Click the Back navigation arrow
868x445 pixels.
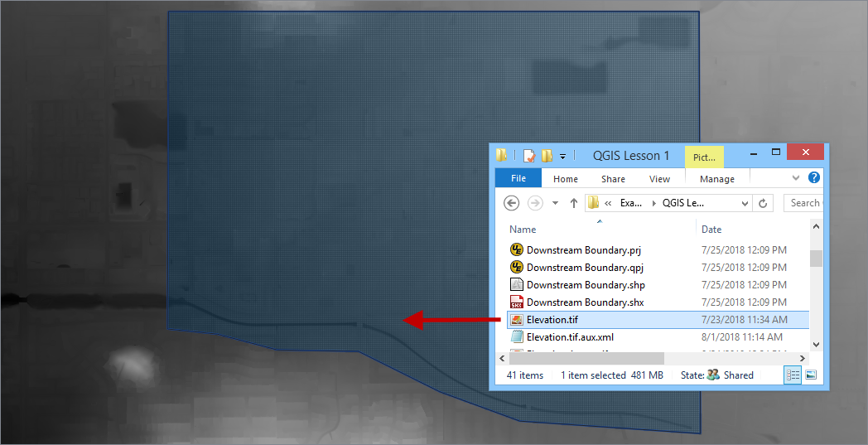(x=512, y=203)
